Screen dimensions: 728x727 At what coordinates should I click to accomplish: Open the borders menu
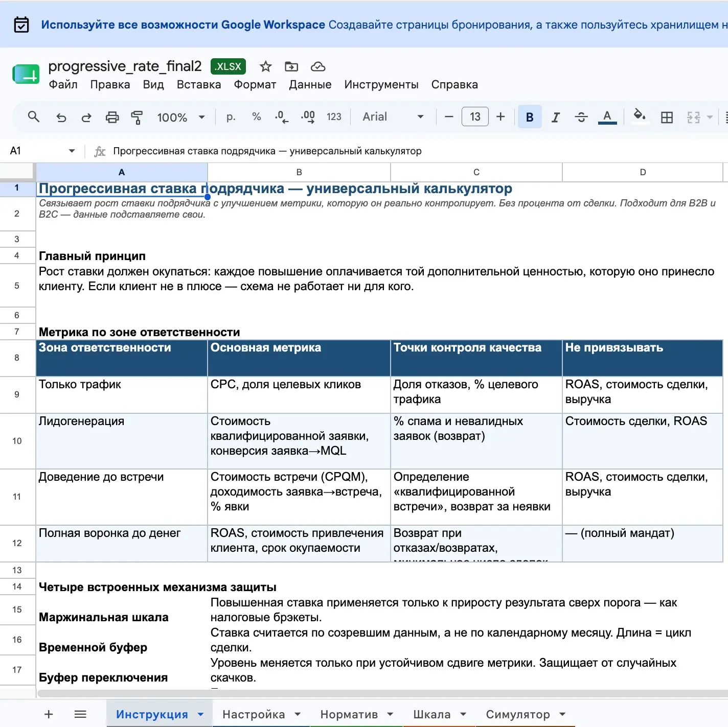click(667, 118)
